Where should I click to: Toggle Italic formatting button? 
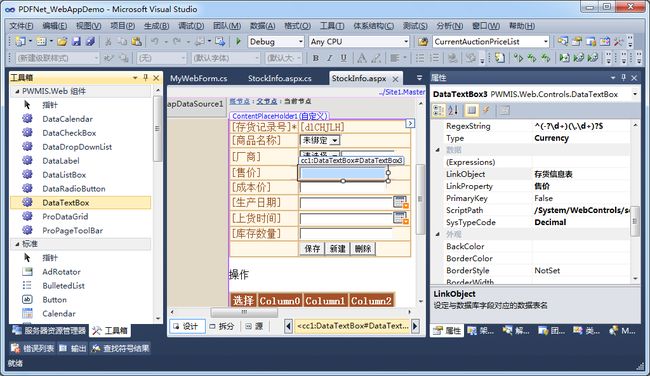pos(330,58)
